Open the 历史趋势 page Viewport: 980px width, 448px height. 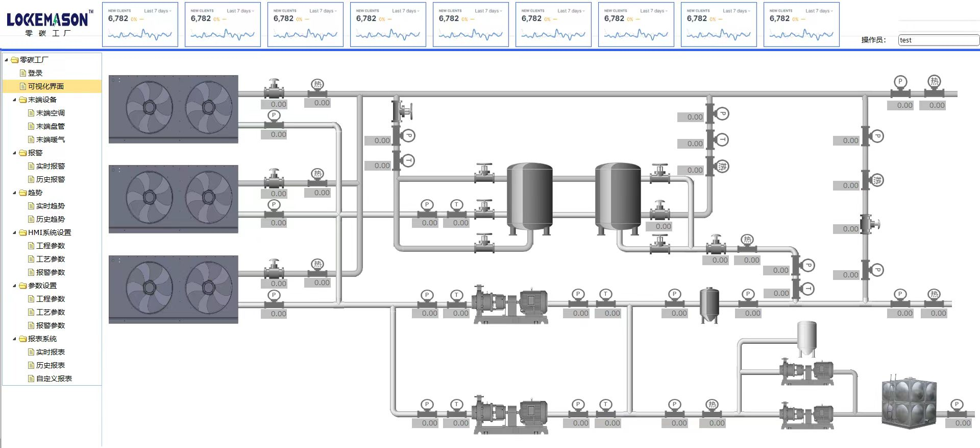pos(51,219)
